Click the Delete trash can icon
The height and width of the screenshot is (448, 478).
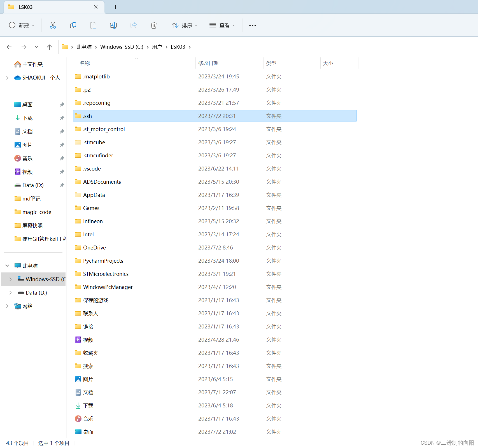click(x=154, y=25)
